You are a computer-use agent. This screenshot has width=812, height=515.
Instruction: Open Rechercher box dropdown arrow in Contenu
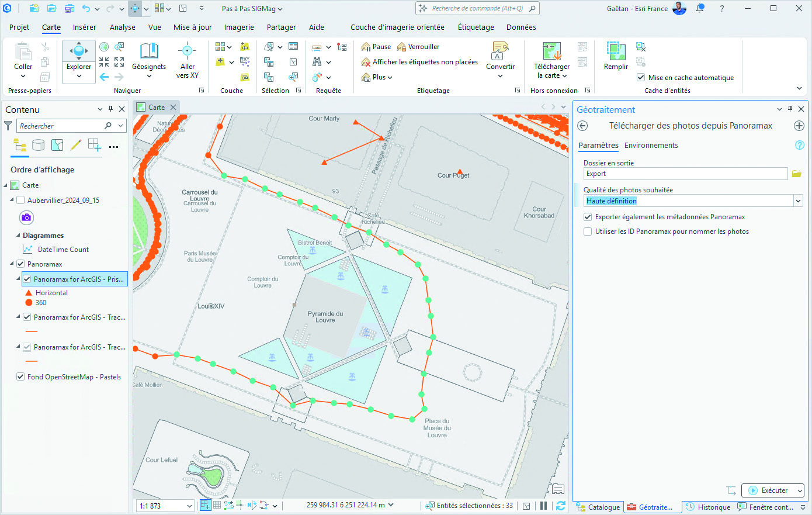coord(121,126)
